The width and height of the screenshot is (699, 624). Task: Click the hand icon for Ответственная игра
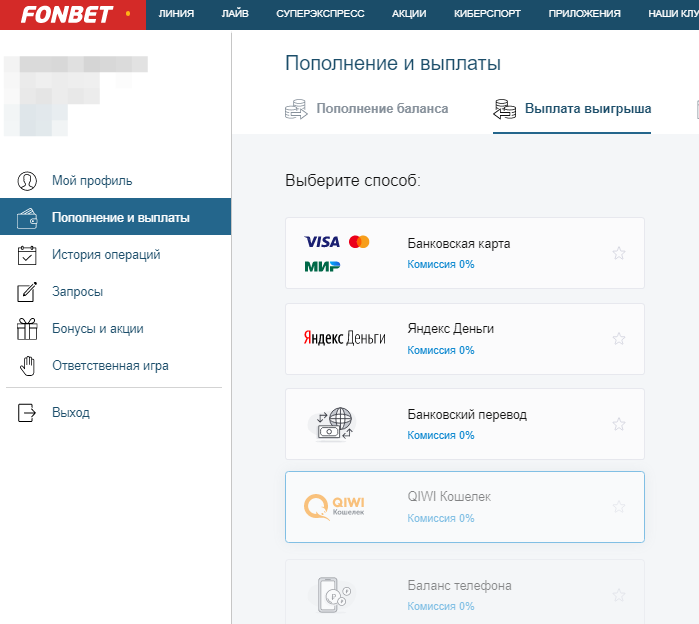(x=27, y=366)
